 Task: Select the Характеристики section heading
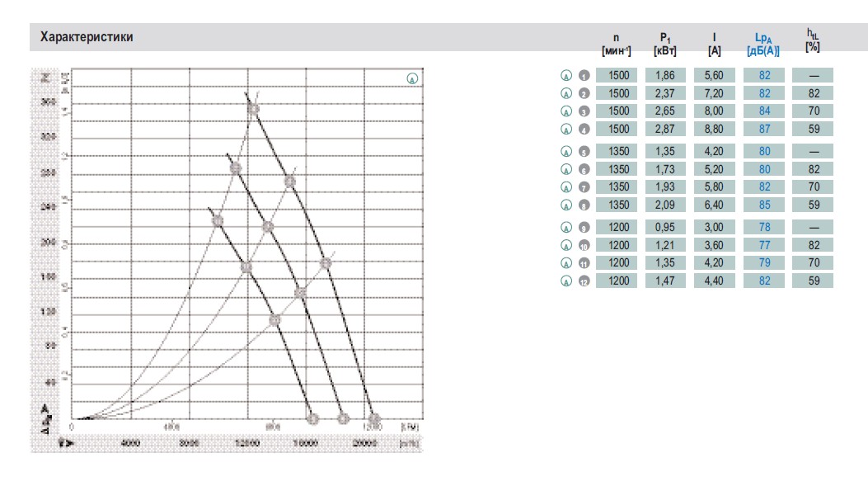pos(87,37)
